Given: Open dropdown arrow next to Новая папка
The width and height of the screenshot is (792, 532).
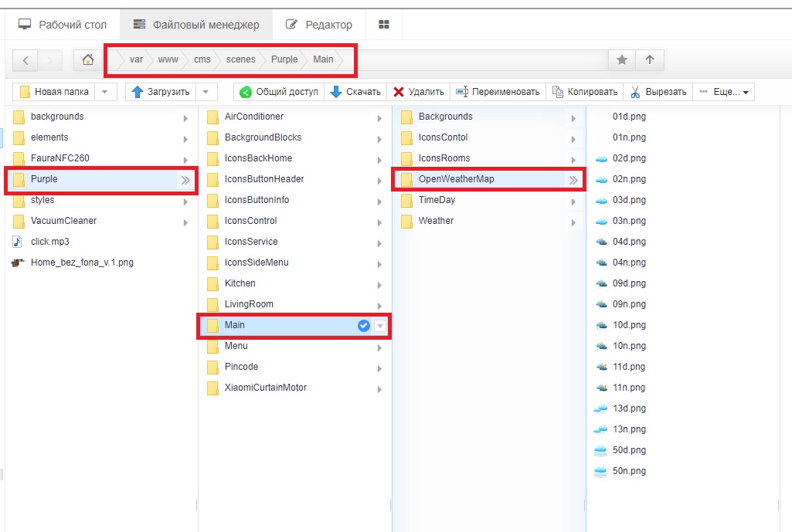Looking at the screenshot, I should tap(105, 92).
